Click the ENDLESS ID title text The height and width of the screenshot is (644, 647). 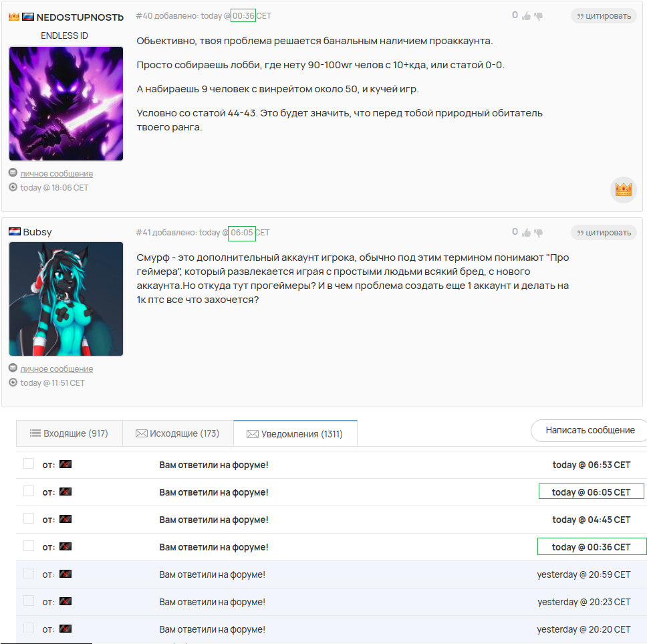click(x=64, y=36)
